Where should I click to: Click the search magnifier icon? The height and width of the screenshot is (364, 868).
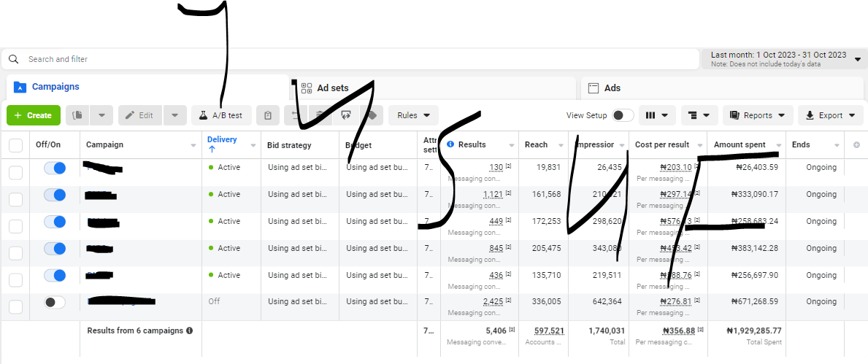pos(13,59)
